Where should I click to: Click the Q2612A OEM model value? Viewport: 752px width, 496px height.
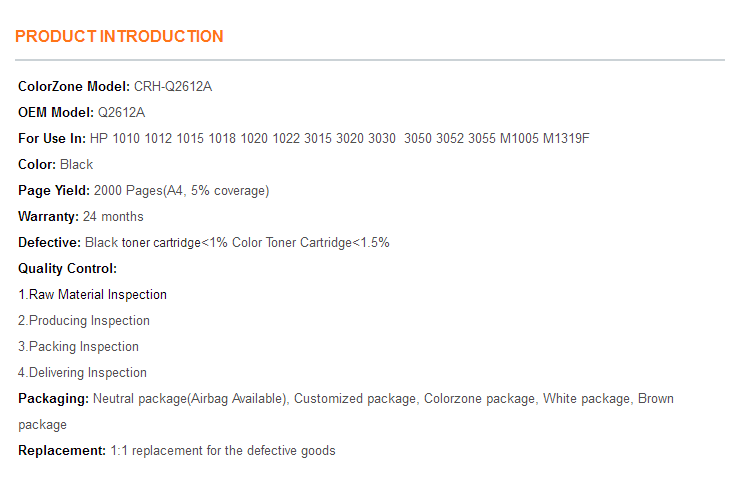point(121,112)
